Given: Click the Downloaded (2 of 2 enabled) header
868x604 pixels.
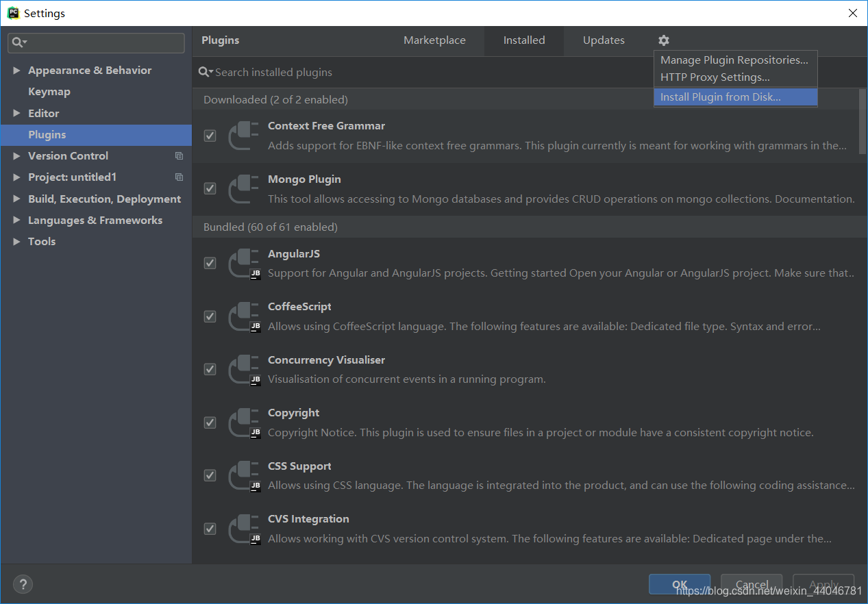Looking at the screenshot, I should 275,100.
